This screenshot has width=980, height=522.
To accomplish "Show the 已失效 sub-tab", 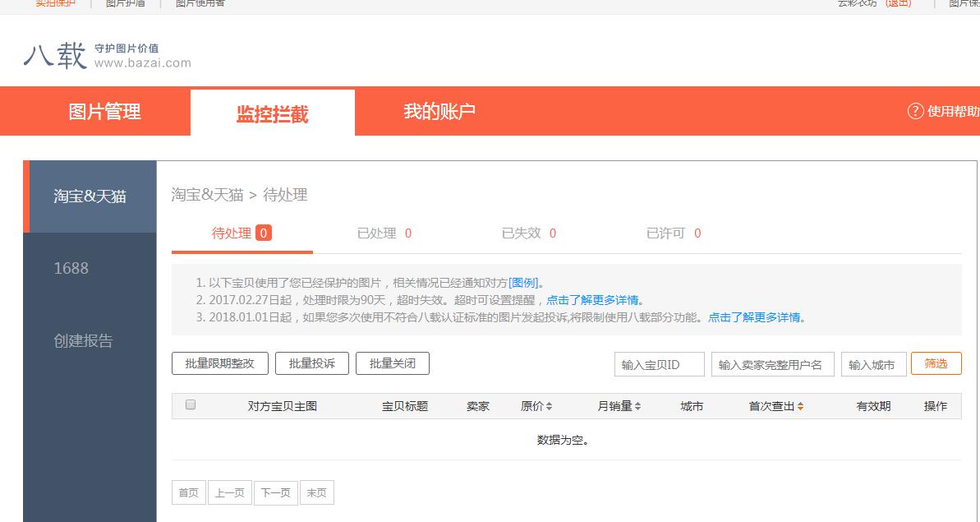I will click(x=529, y=233).
